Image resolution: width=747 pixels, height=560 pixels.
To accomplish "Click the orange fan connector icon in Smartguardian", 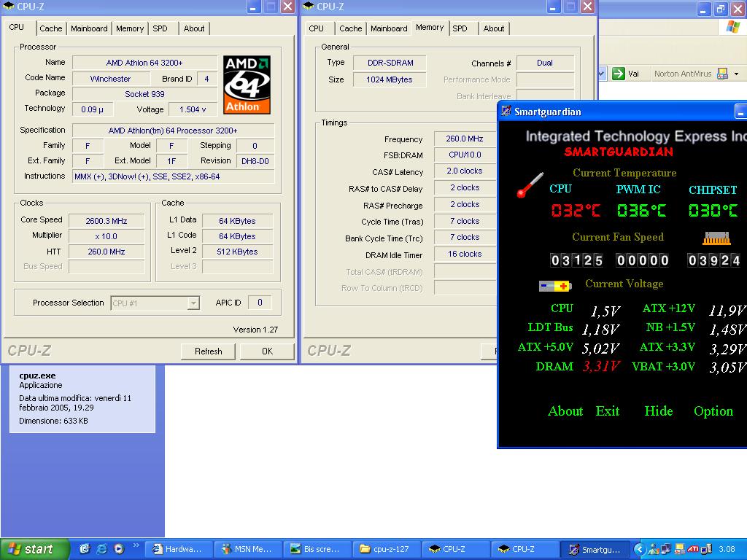I will point(716,238).
